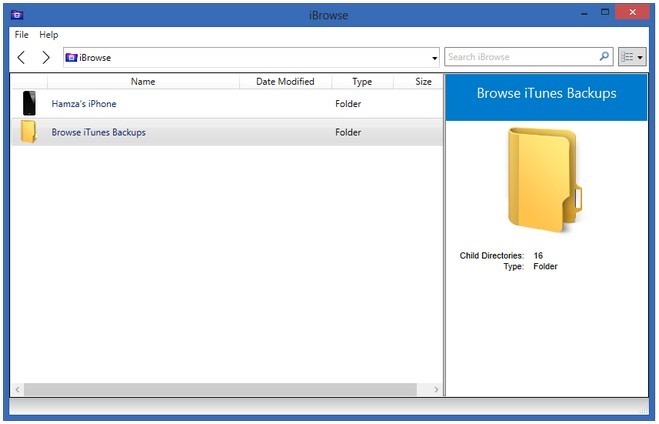Open the Help menu

pyautogui.click(x=49, y=34)
